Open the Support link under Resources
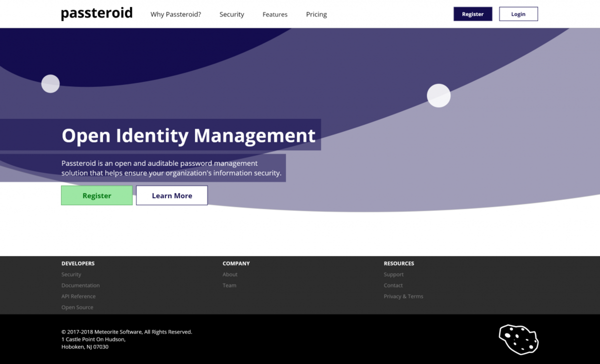Viewport: 600px width, 364px height. point(393,274)
